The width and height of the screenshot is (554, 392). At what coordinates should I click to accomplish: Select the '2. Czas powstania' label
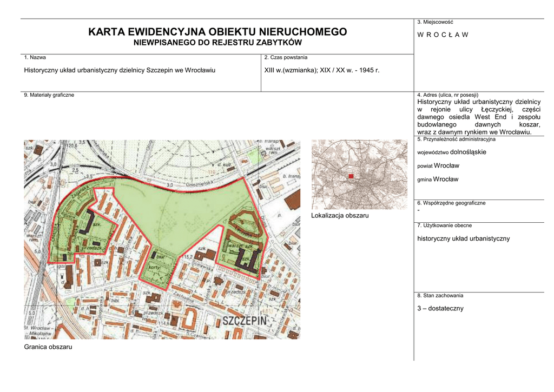tap(286, 57)
